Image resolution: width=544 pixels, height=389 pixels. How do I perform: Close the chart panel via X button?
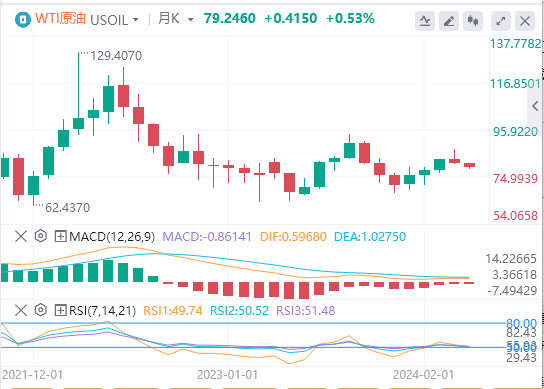point(525,21)
